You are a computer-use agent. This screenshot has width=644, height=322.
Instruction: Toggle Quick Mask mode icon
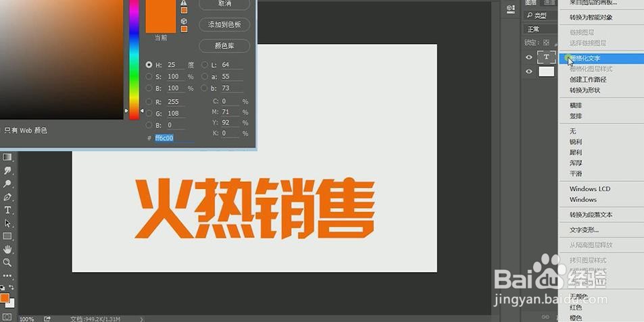tap(7, 317)
